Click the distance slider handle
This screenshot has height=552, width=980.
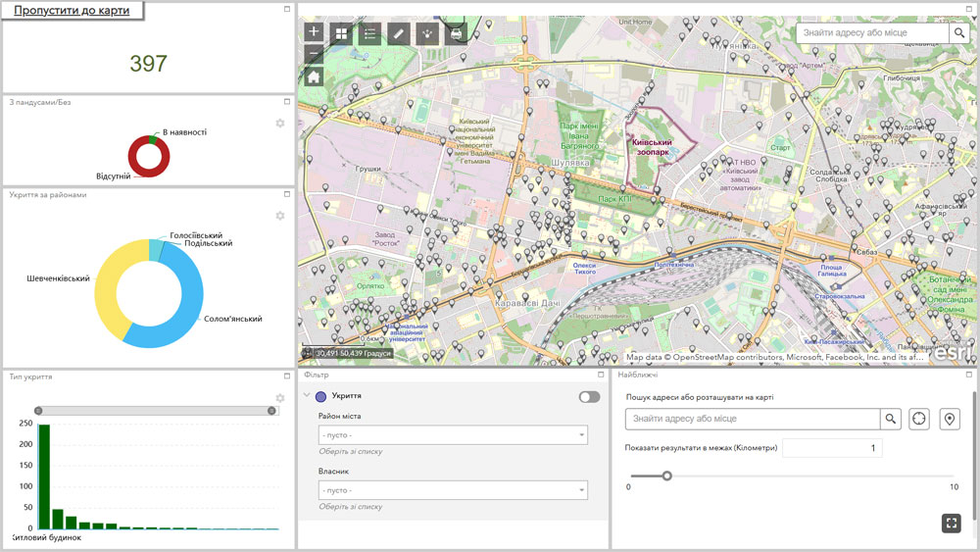tap(666, 476)
